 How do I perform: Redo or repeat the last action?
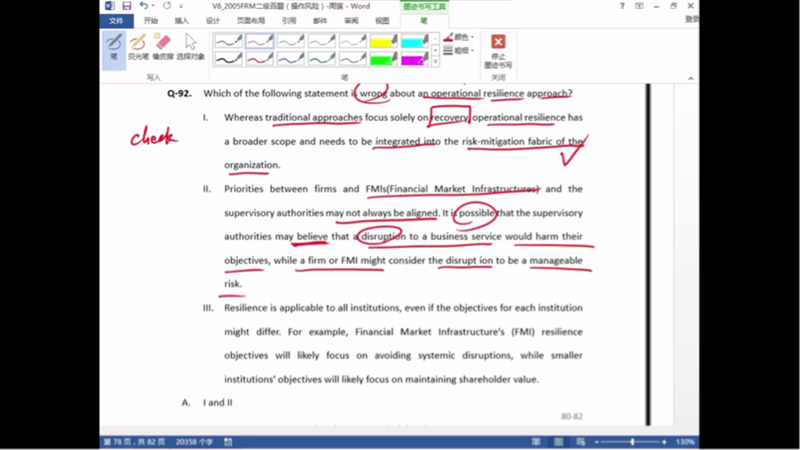(167, 6)
